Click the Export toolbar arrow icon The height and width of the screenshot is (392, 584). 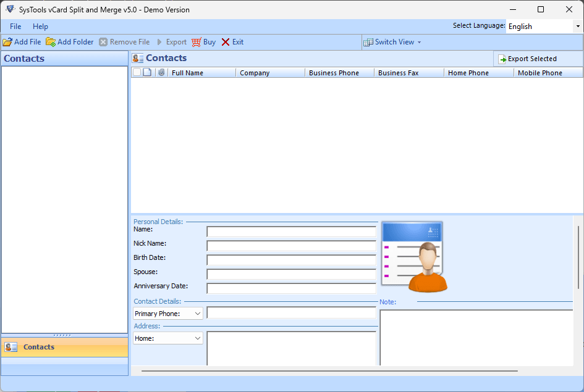159,42
